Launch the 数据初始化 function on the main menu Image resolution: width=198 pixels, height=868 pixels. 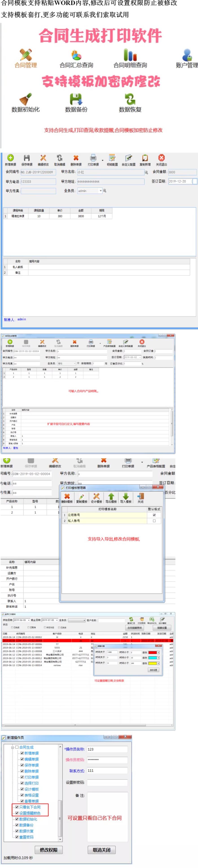click(x=26, y=103)
